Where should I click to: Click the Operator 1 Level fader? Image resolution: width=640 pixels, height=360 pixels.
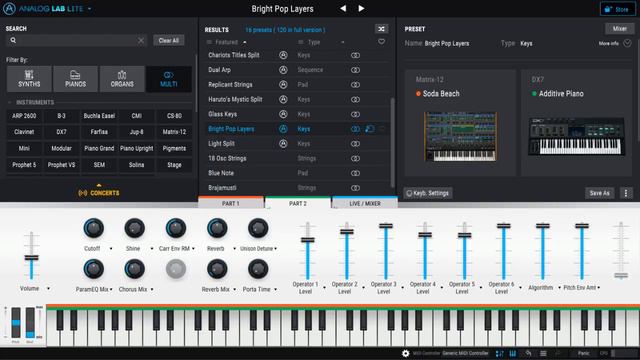307,240
